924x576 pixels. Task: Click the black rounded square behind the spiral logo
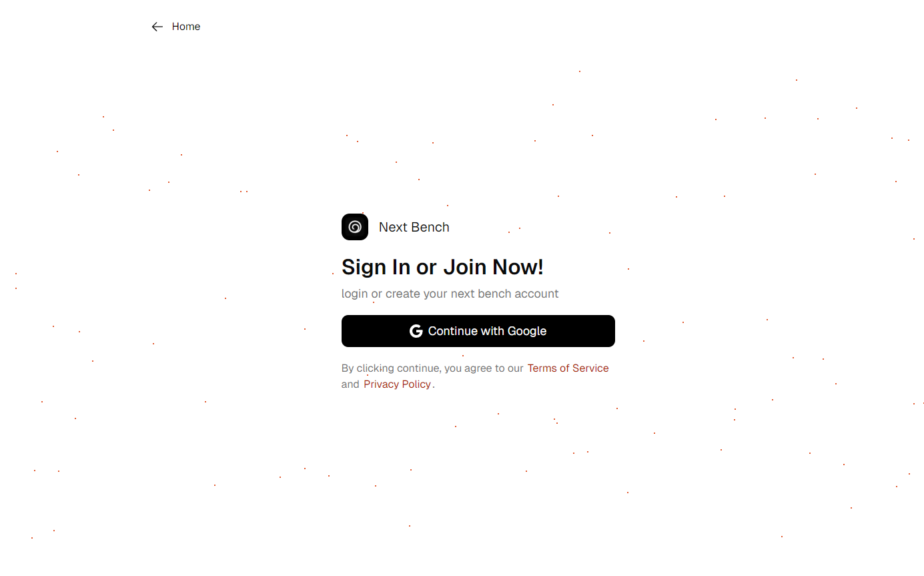pos(355,227)
